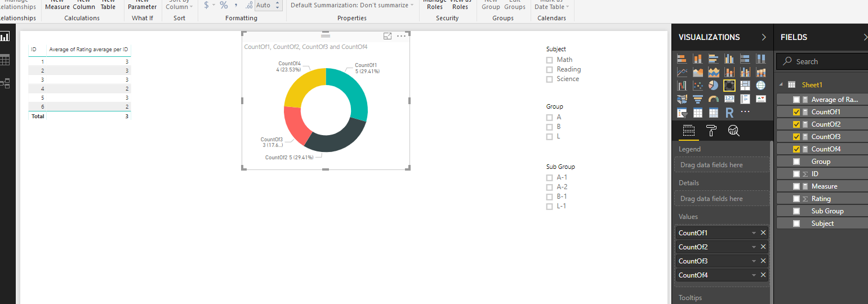The width and height of the screenshot is (868, 304).
Task: Insert a Funnel visual
Action: 698,99
